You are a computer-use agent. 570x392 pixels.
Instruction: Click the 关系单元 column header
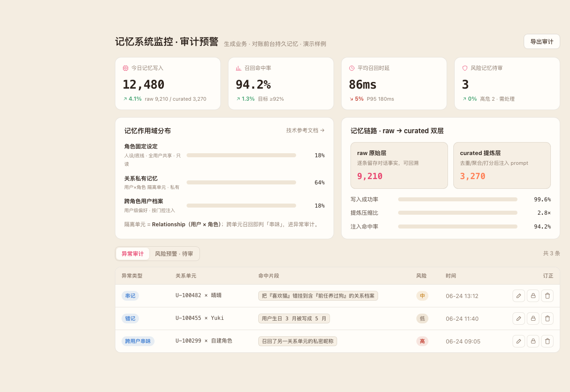[x=186, y=276]
